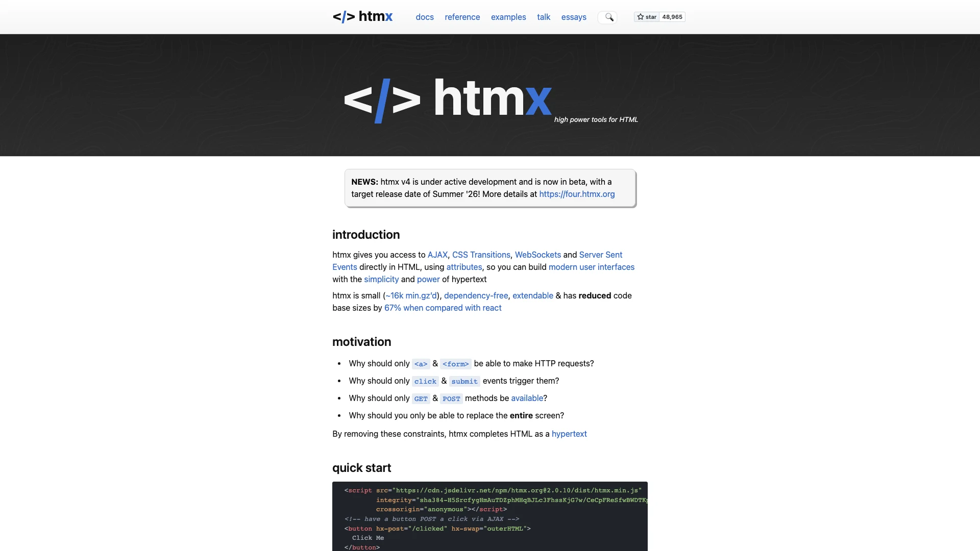Click the hx-post button code line
The image size is (980, 551).
pyautogui.click(x=437, y=529)
